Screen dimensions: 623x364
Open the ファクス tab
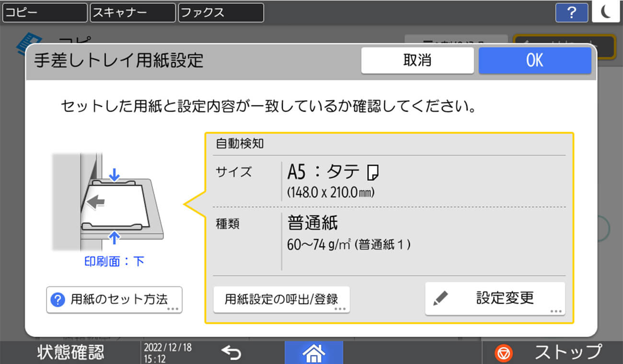[220, 12]
